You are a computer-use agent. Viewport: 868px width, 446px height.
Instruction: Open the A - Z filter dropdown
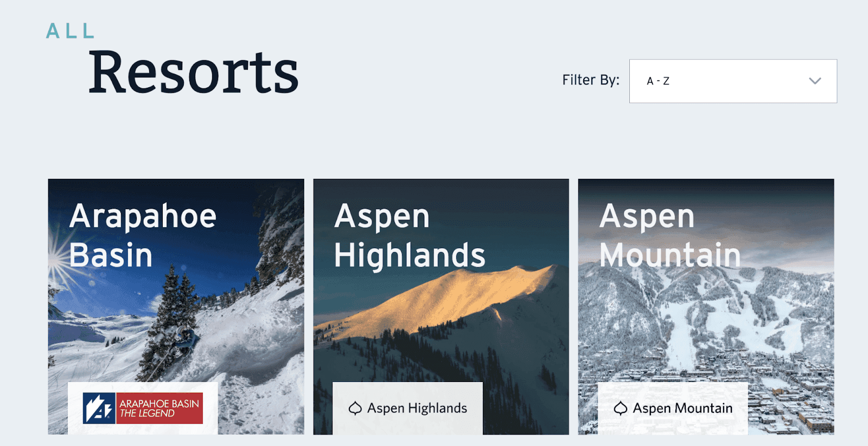pos(733,81)
